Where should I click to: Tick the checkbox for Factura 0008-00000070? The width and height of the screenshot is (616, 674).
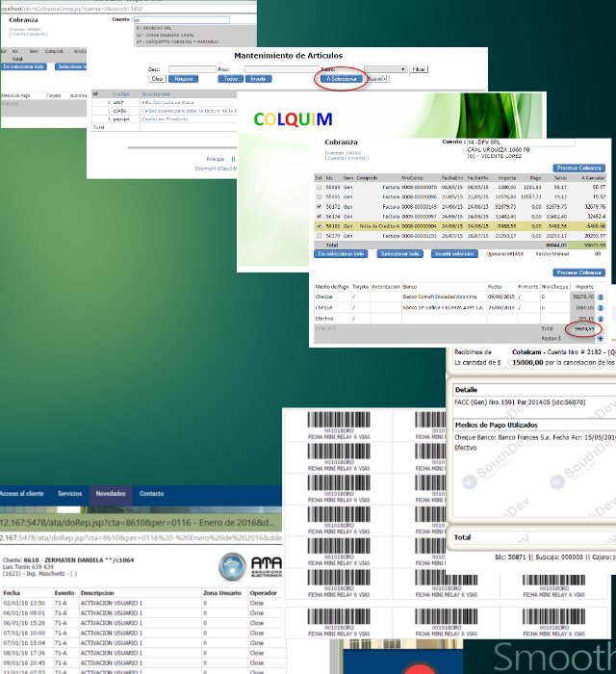coord(319,187)
